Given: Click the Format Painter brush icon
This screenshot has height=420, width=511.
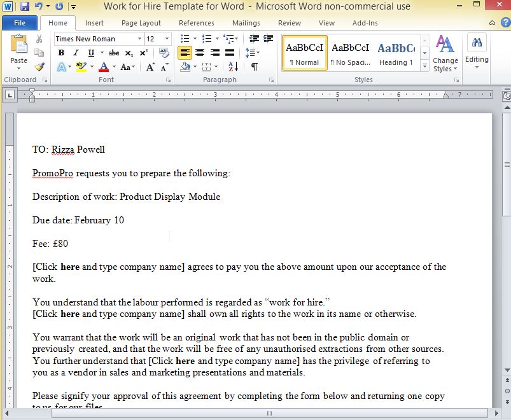Looking at the screenshot, I should 39,67.
